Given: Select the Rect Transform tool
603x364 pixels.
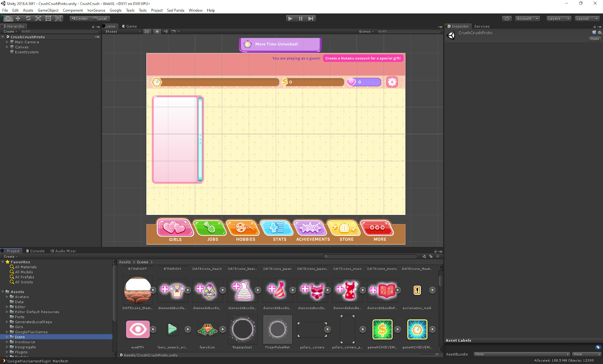Looking at the screenshot, I should 48,18.
